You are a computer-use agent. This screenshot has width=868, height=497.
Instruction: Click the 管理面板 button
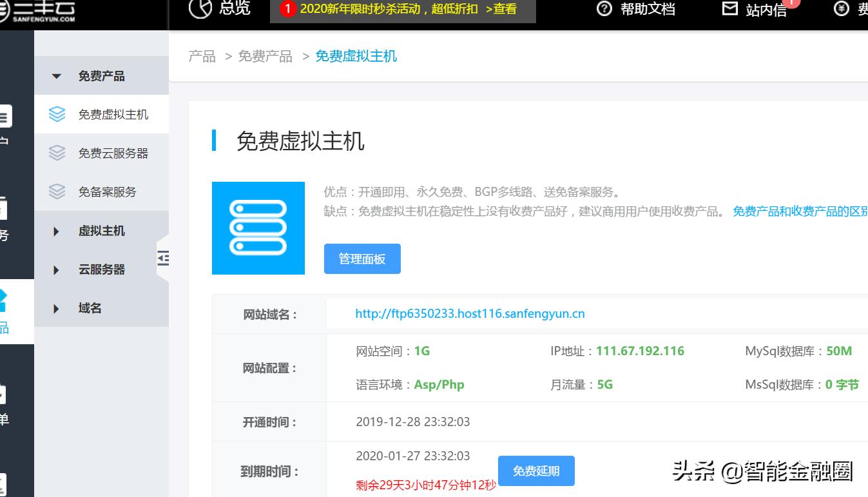362,258
